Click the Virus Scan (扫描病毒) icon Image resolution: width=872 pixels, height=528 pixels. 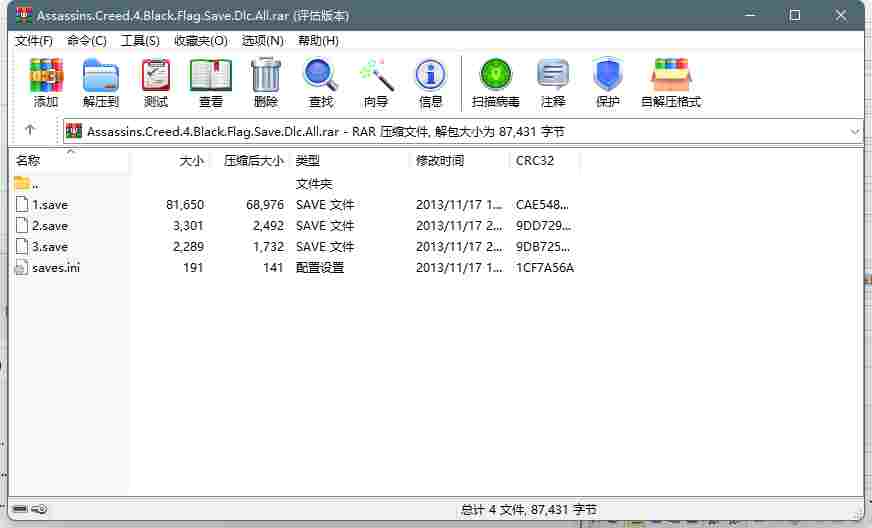[496, 75]
